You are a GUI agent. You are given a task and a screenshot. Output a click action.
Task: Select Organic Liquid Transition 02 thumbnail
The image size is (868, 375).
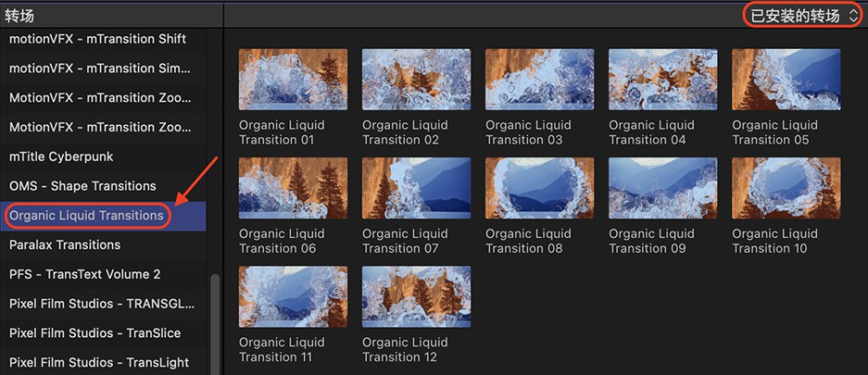[x=416, y=79]
